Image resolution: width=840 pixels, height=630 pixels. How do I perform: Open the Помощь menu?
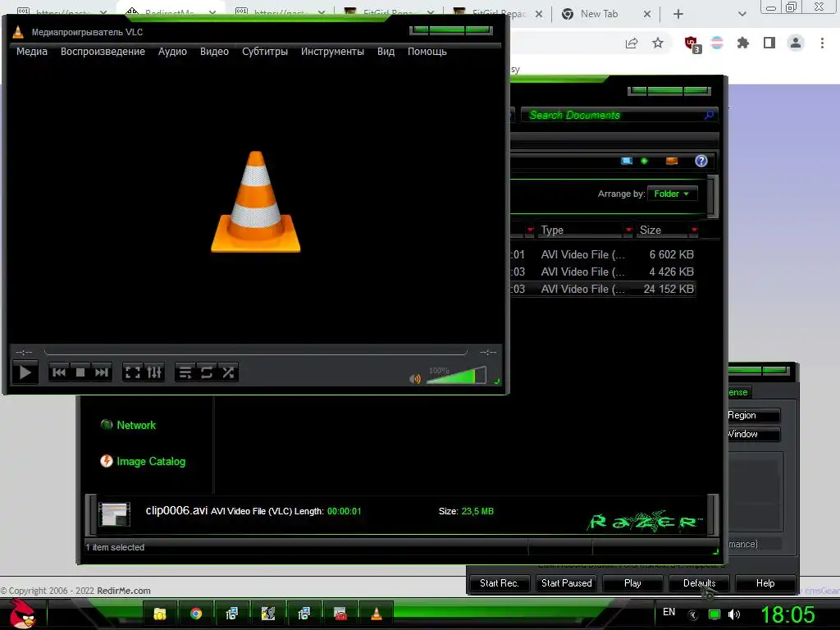[427, 52]
